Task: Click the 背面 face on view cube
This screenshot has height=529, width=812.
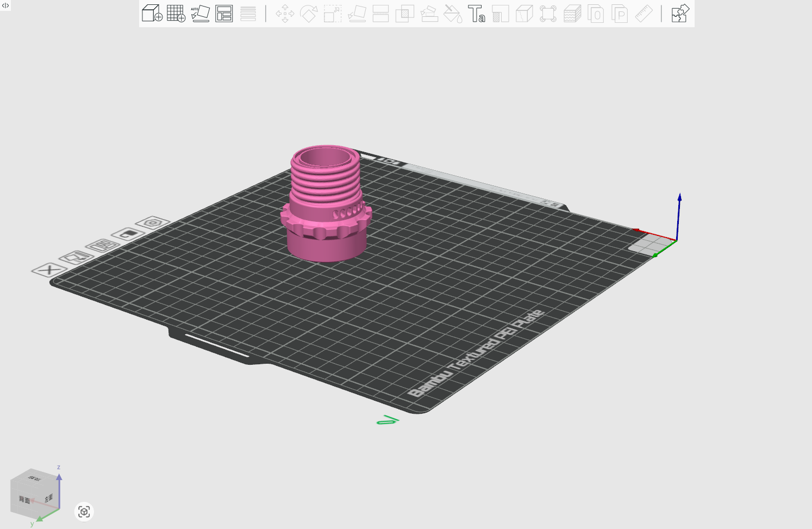Action: coord(25,499)
